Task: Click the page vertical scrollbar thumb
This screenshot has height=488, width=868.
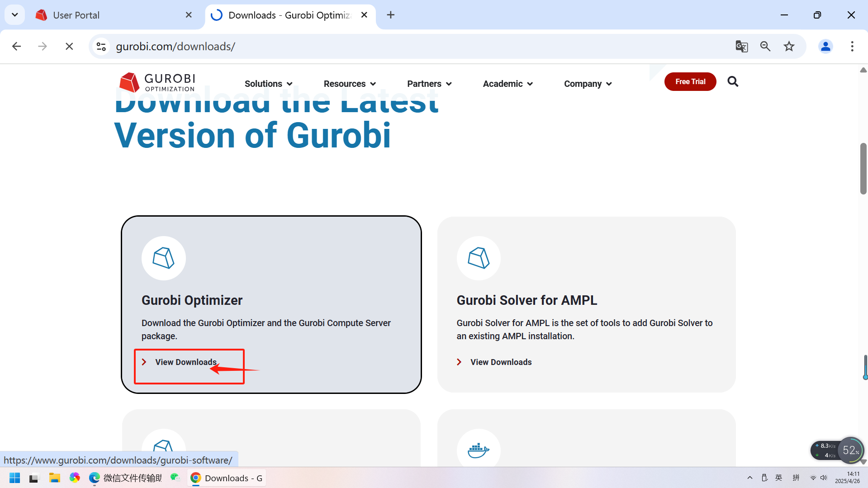Action: [x=863, y=168]
